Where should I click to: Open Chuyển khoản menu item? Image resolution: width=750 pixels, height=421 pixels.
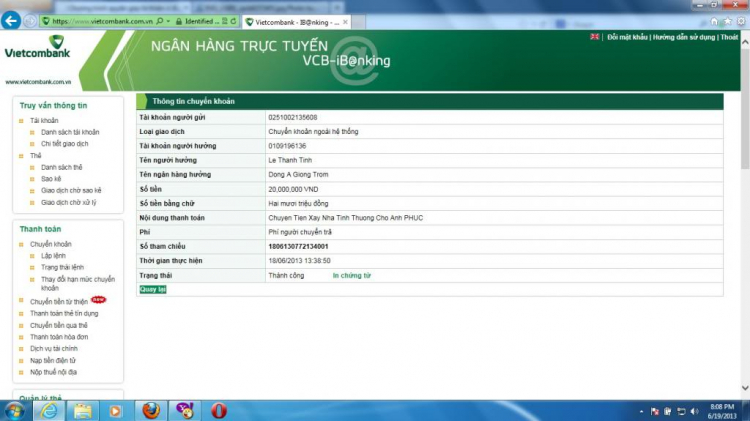[x=51, y=244]
